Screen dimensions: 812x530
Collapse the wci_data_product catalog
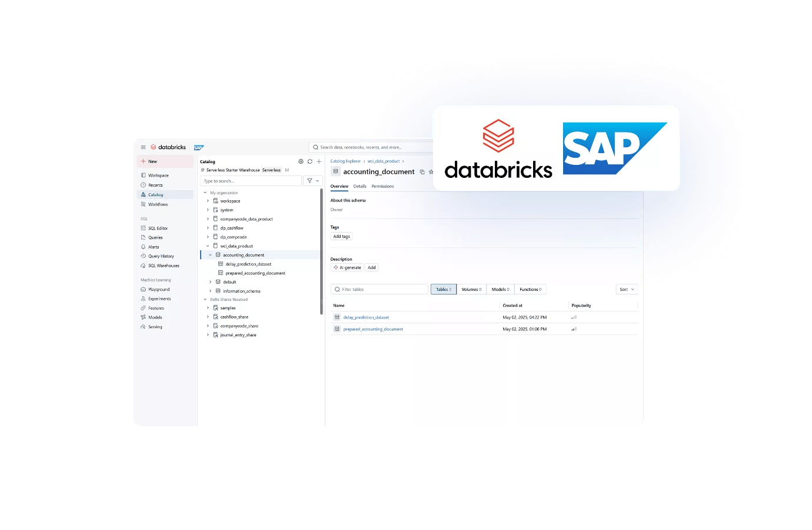click(x=208, y=246)
